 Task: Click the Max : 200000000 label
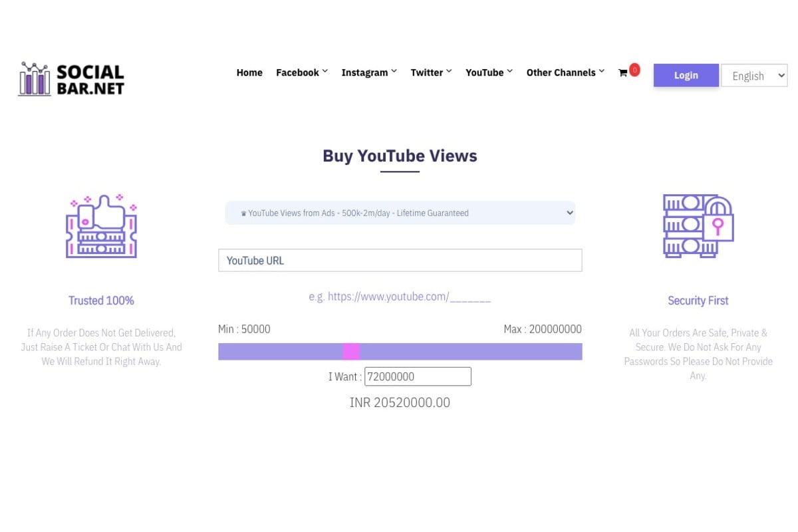coord(543,329)
